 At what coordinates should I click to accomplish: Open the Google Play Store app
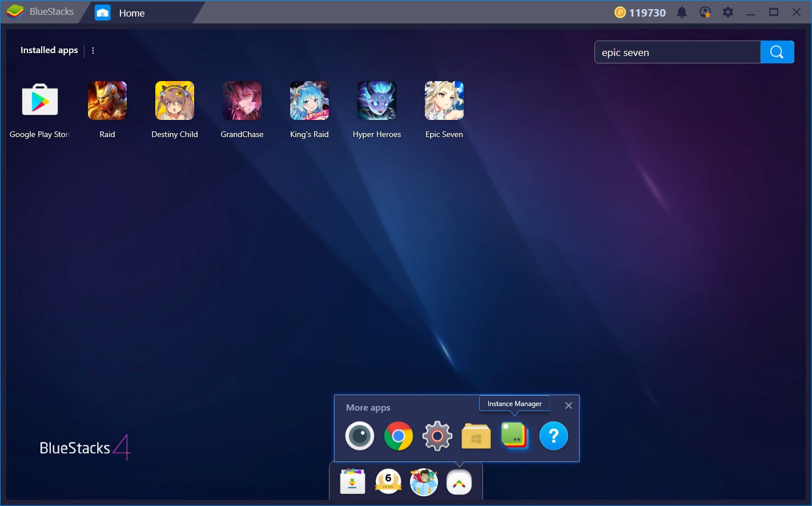coord(40,101)
